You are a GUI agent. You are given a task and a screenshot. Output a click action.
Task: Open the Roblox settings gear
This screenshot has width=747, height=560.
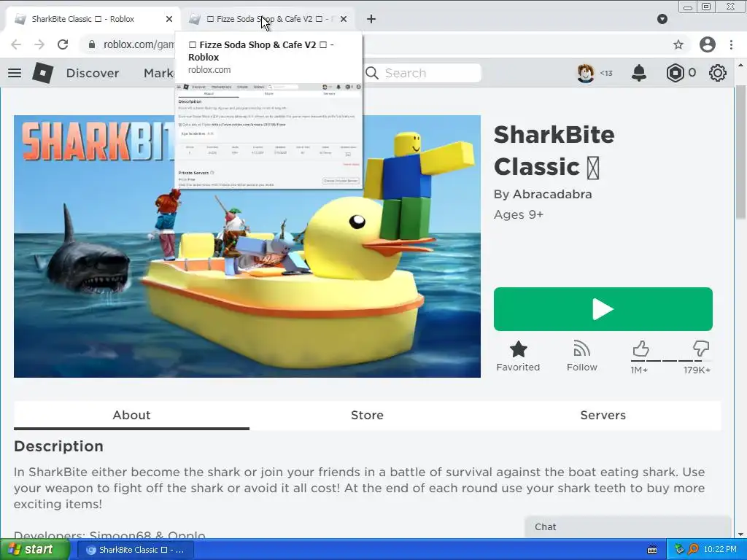tap(718, 73)
